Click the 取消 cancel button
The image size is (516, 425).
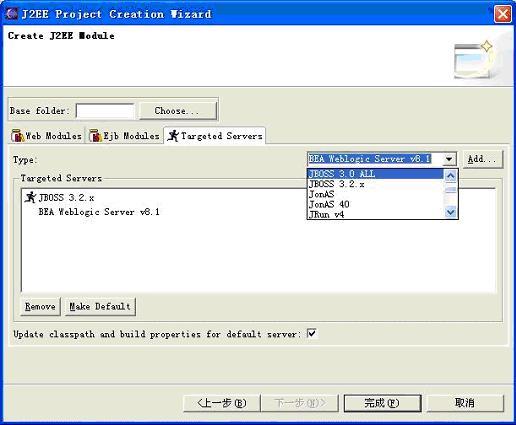465,403
